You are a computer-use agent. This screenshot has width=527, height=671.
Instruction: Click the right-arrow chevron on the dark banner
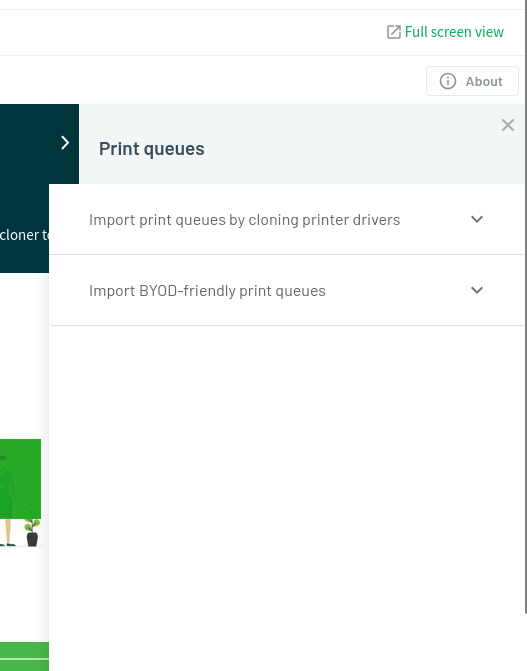pyautogui.click(x=65, y=143)
